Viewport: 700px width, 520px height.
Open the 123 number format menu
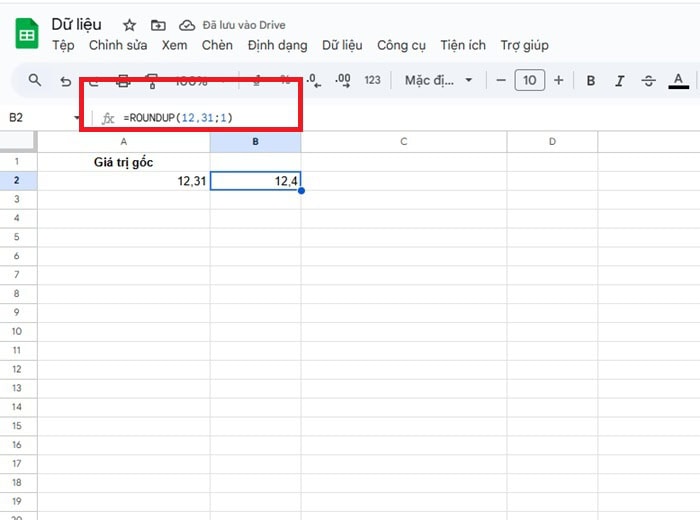pos(372,80)
